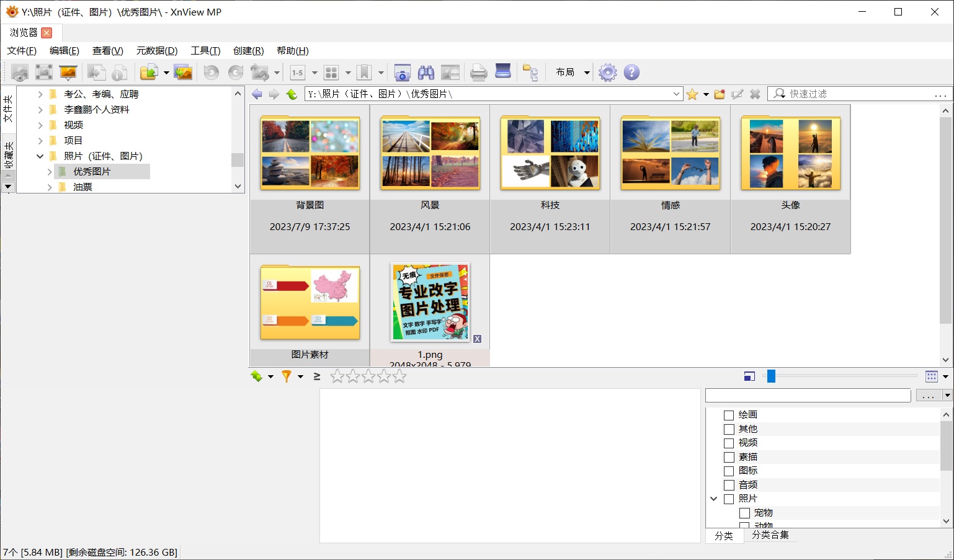Go back with blue left arrow
Viewport: 954px width, 560px height.
pos(257,94)
